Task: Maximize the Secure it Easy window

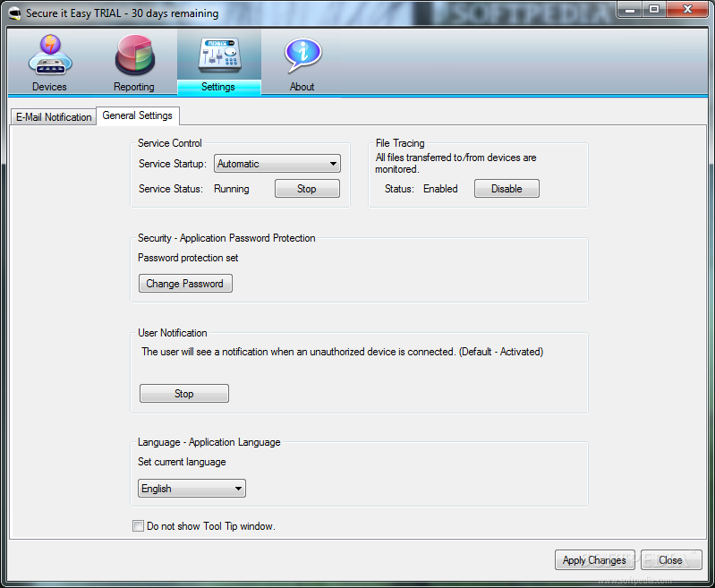Action: pos(654,9)
